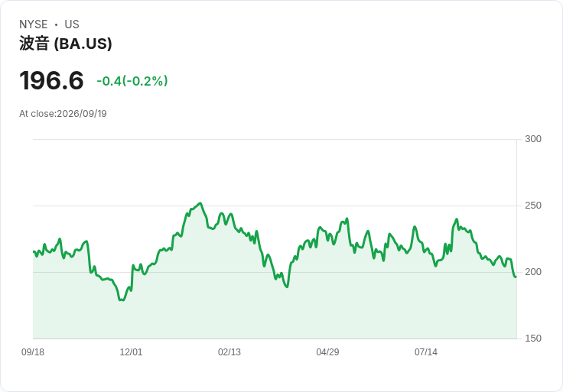Click the chart line's starting point at 09/18
This screenshot has width=563, height=392.
pos(34,251)
